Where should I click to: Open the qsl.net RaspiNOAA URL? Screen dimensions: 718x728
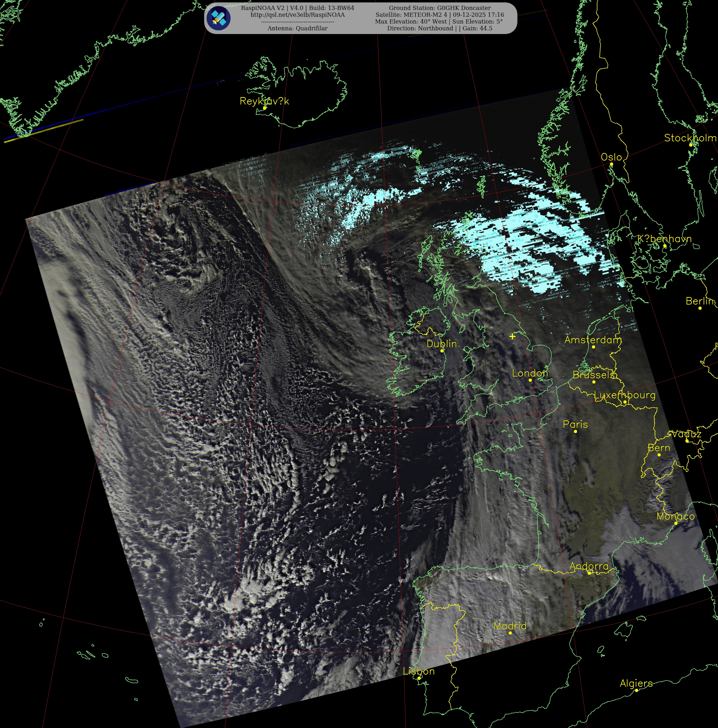click(297, 15)
